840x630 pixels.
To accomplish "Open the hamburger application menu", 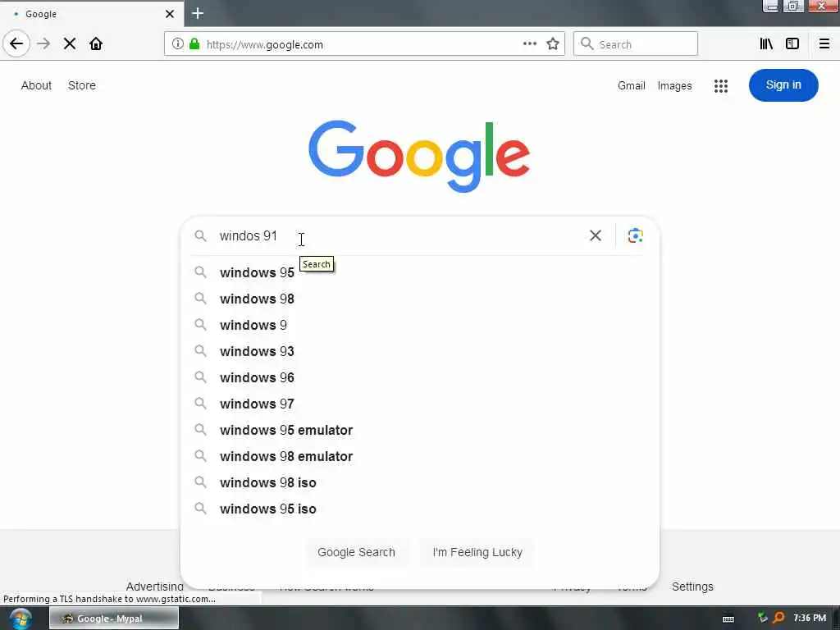I will [824, 44].
